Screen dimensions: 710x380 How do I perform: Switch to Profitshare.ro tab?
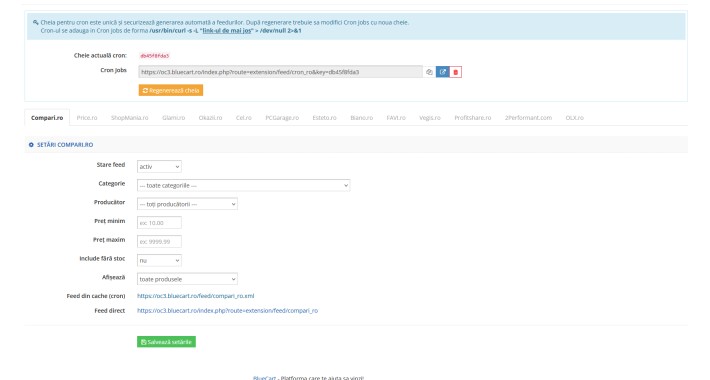click(x=473, y=118)
